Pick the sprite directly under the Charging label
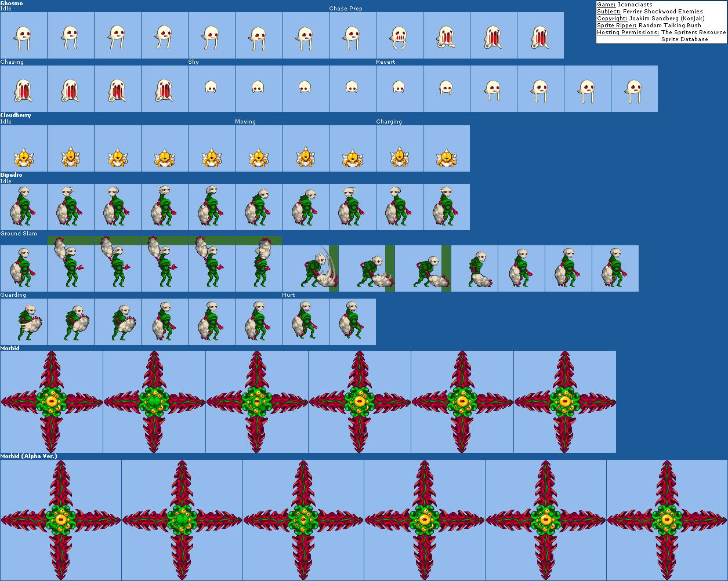 tap(399, 148)
